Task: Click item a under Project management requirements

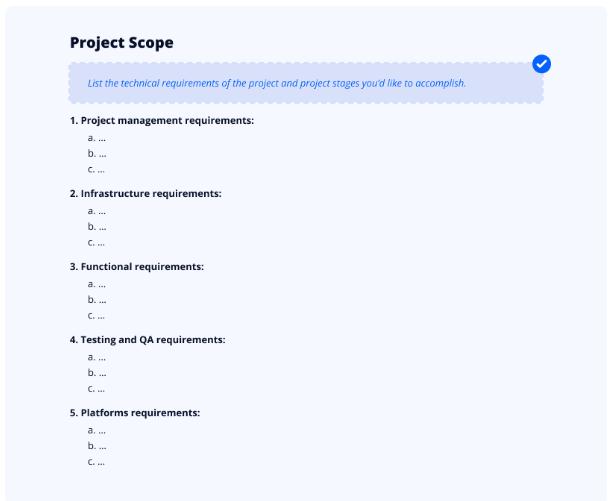Action: click(97, 138)
